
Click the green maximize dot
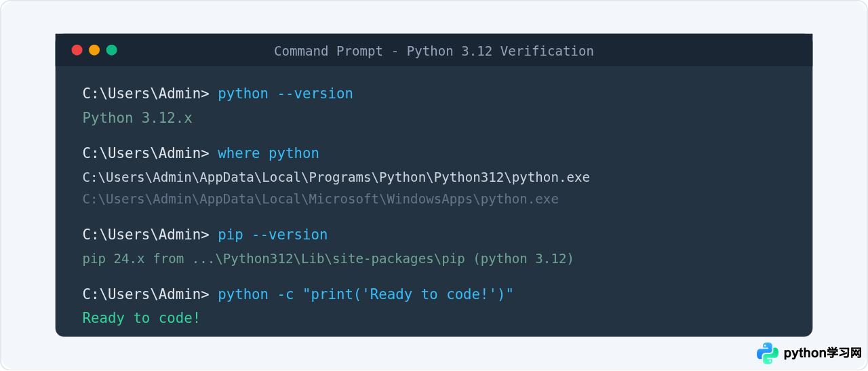[x=112, y=50]
